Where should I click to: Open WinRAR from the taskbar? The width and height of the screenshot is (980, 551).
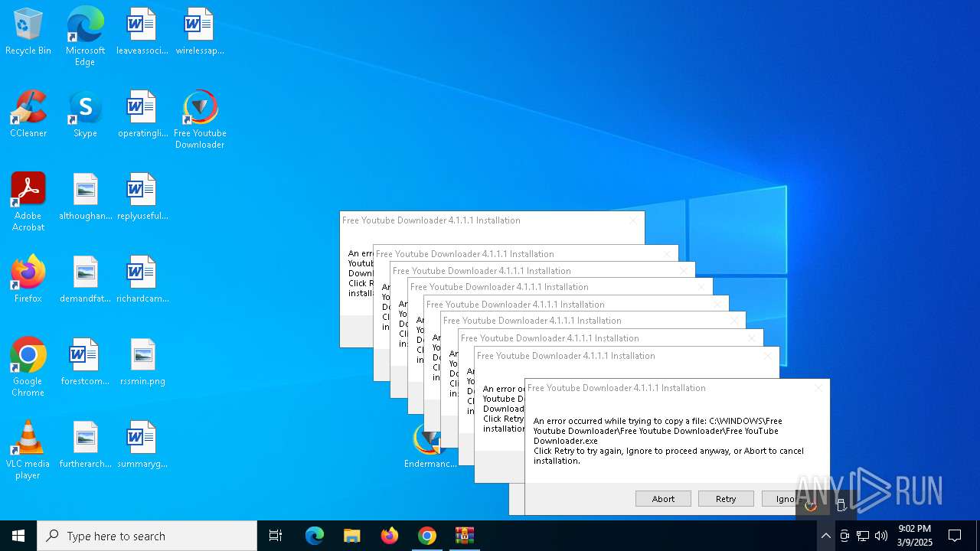tap(465, 536)
